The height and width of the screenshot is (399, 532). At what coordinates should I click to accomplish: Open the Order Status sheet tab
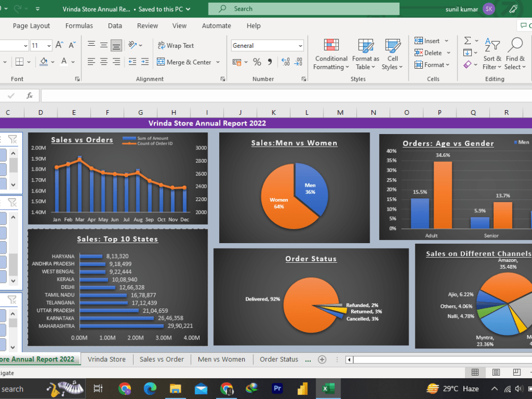coord(279,359)
